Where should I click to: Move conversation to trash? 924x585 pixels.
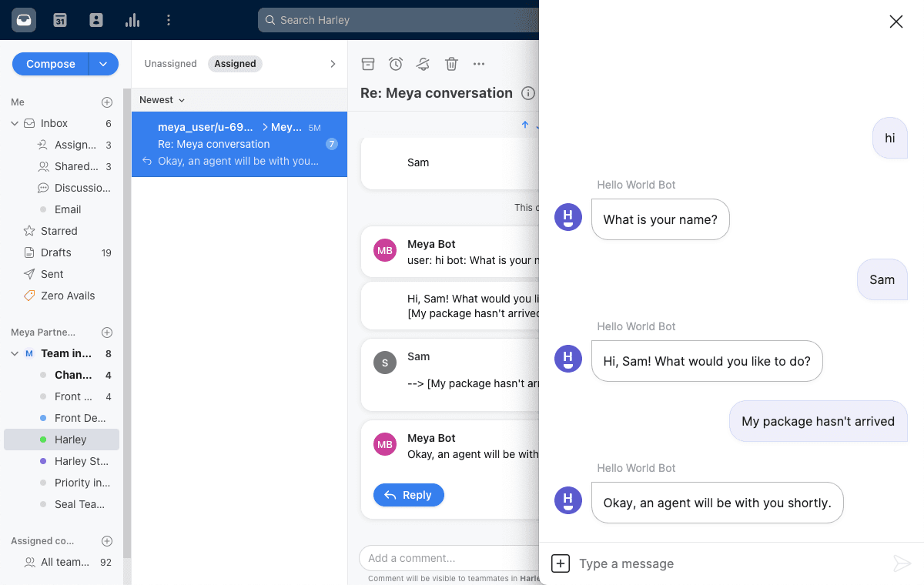[451, 64]
